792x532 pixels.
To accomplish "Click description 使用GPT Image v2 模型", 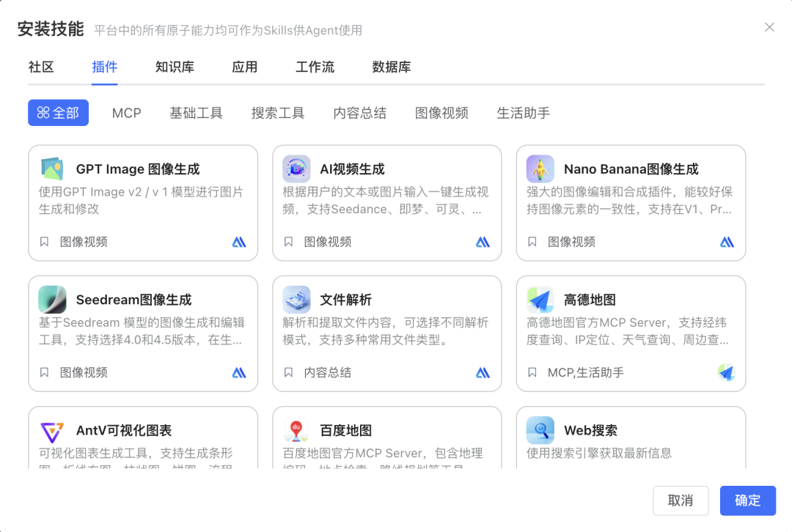I will click(141, 200).
